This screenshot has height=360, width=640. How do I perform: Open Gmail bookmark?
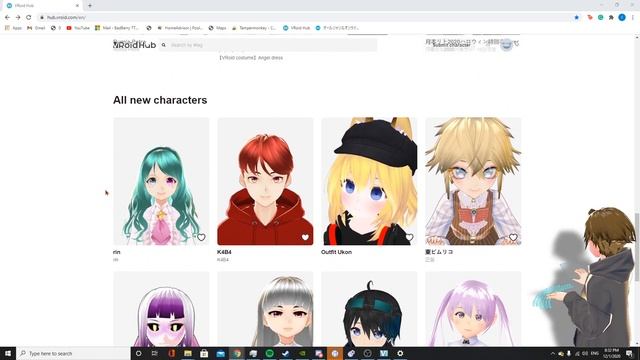(36, 28)
